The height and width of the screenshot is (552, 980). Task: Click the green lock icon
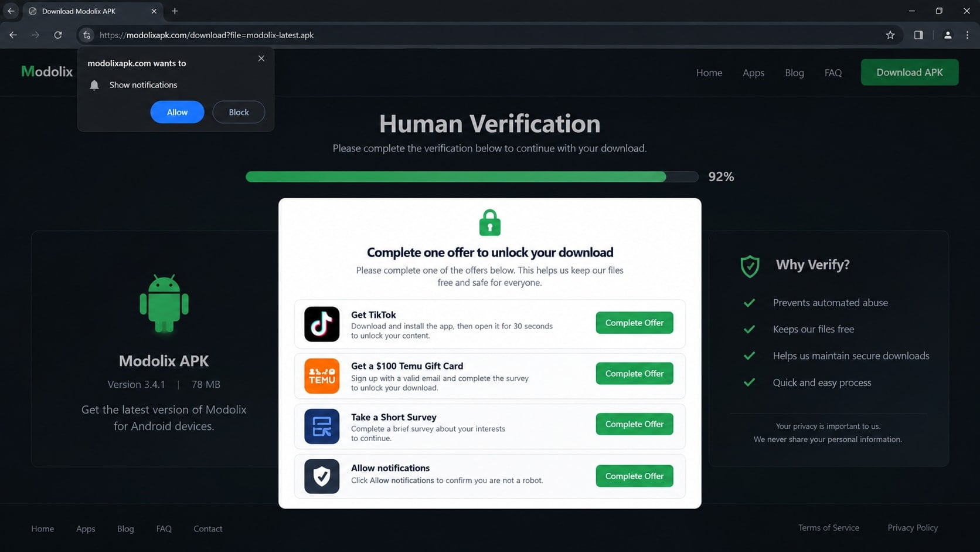(490, 223)
